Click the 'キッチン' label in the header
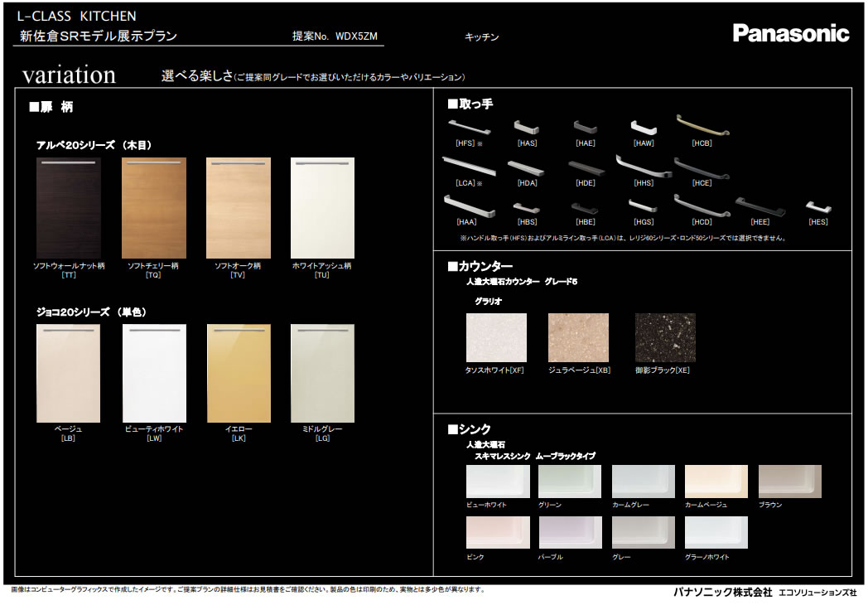 click(x=481, y=37)
